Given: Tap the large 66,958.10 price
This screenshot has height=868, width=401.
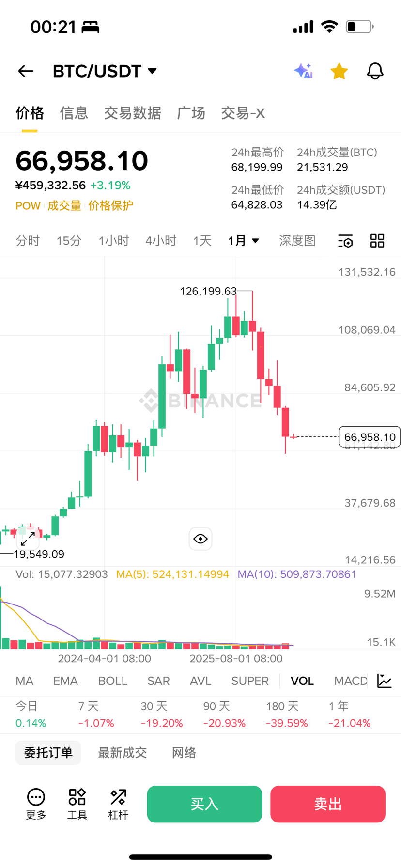Looking at the screenshot, I should tap(82, 161).
